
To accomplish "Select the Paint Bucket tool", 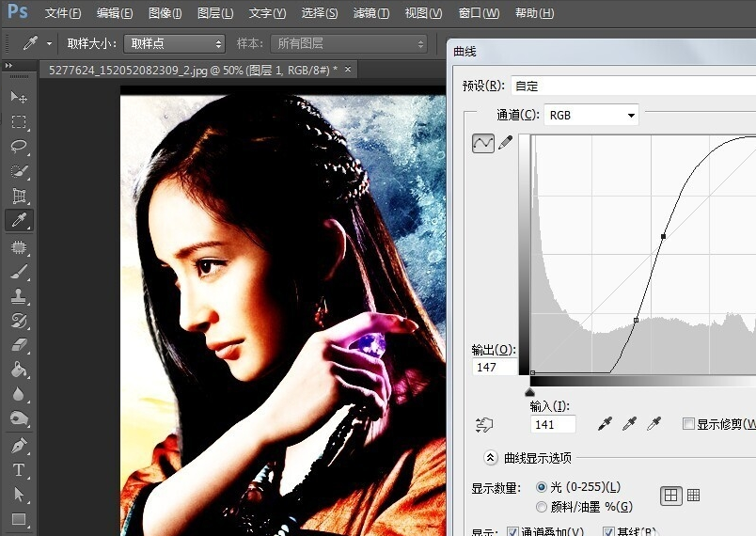I will 19,370.
